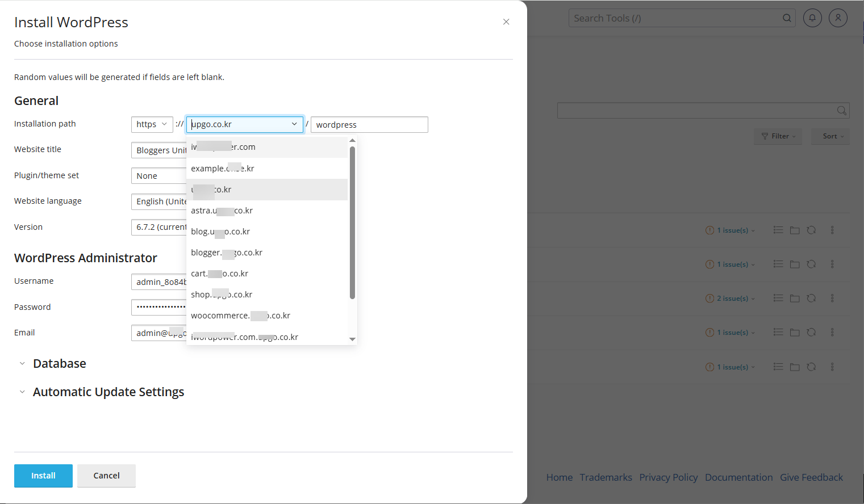864x504 pixels.
Task: Open the notifications bell icon
Action: (812, 18)
